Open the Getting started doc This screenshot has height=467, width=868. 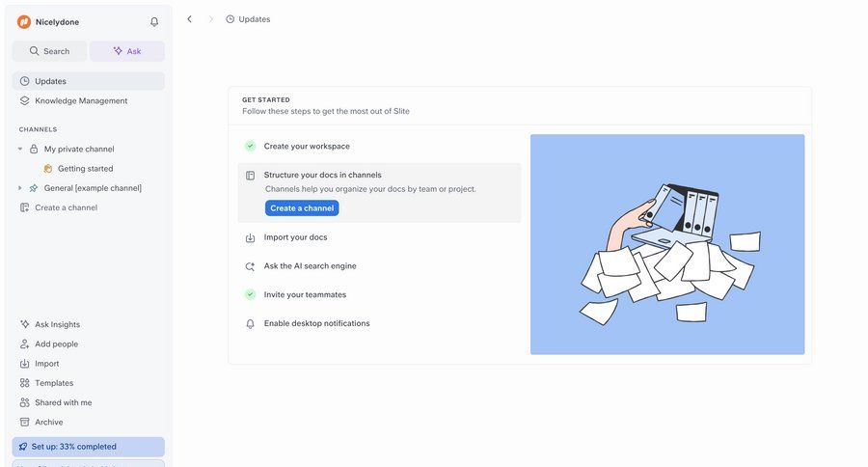[85, 169]
